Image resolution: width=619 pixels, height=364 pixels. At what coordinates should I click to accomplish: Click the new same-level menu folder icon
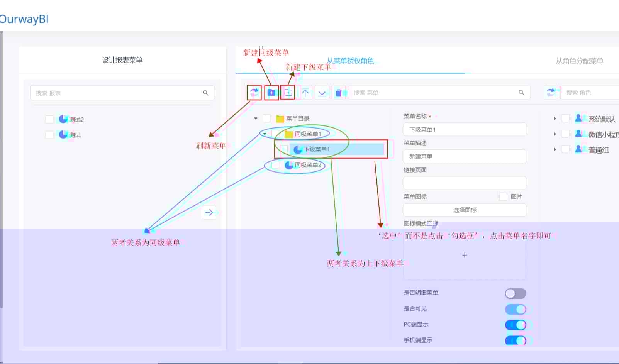[271, 93]
